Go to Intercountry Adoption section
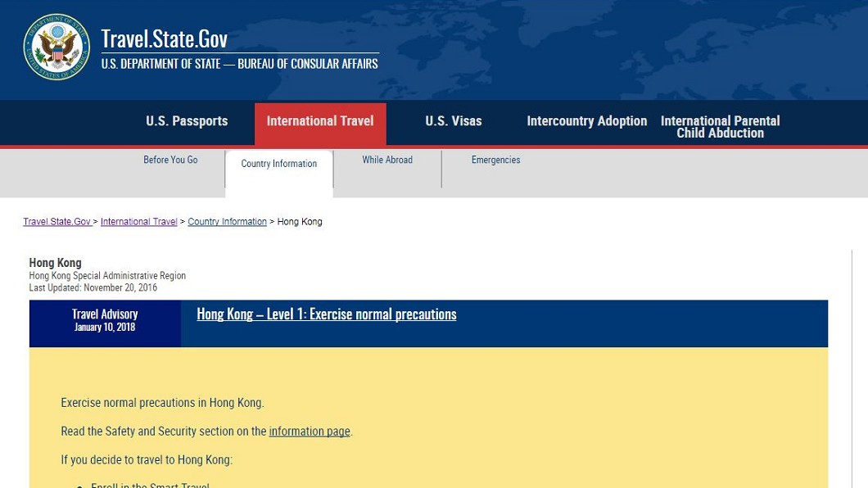868x488 pixels. (587, 121)
